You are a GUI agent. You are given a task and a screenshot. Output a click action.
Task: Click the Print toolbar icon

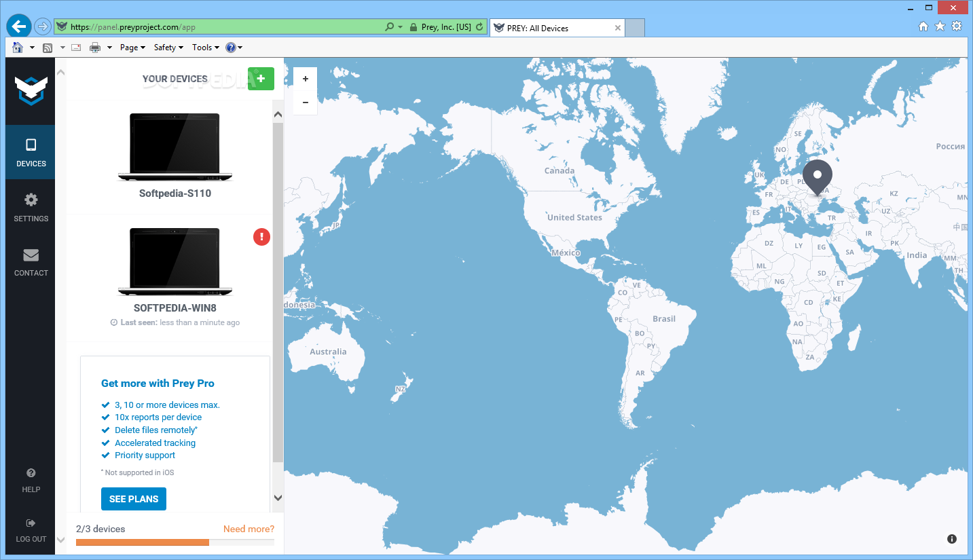(x=95, y=48)
